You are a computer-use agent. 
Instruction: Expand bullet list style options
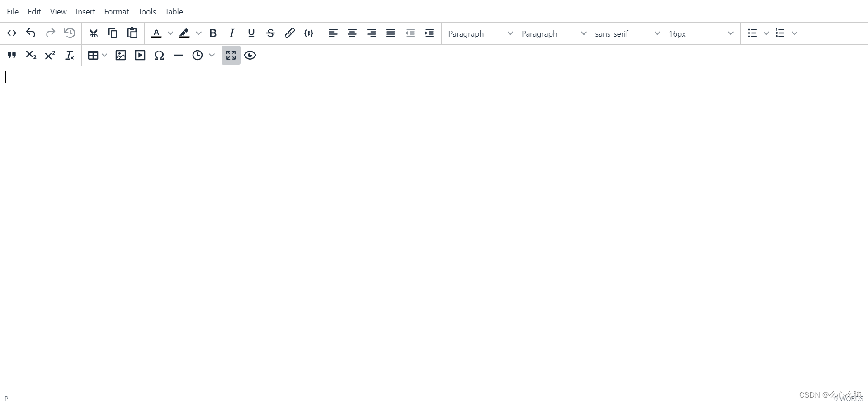coord(766,33)
